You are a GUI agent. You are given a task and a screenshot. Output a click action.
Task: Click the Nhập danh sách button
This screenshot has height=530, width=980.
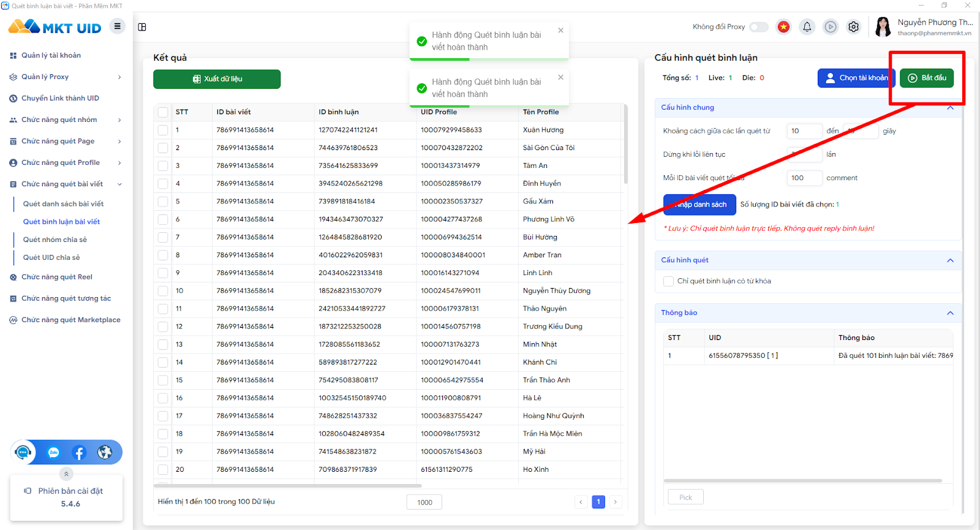pos(698,205)
